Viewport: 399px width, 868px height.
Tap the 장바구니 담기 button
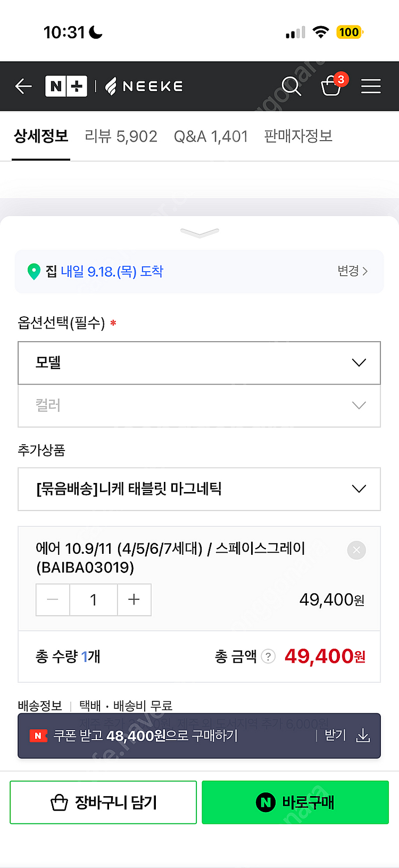[103, 803]
